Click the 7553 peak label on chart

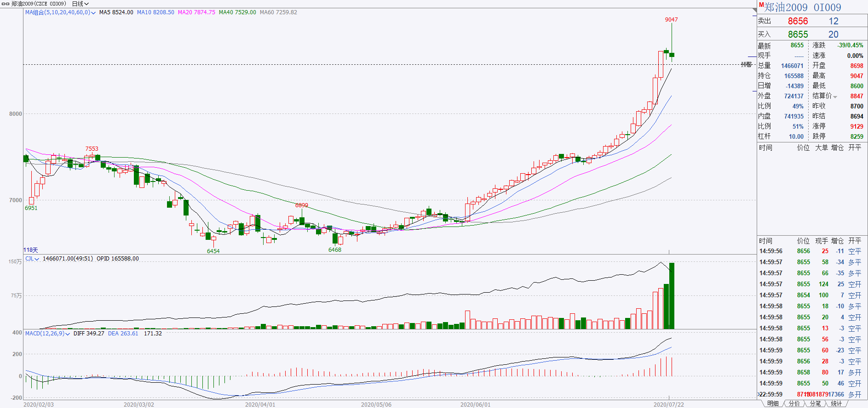pyautogui.click(x=92, y=149)
